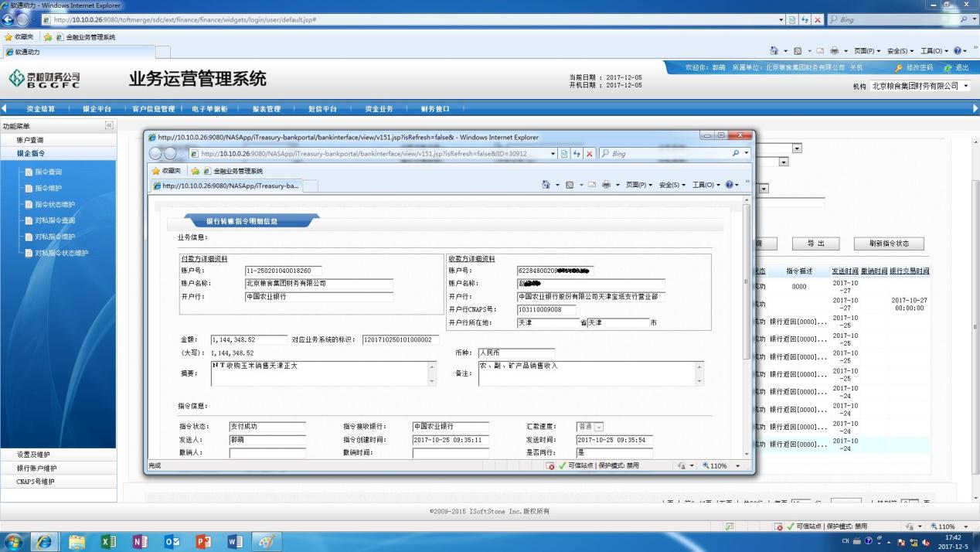The image size is (980, 552).
Task: Open the 机构 organization dropdown
Action: (965, 86)
